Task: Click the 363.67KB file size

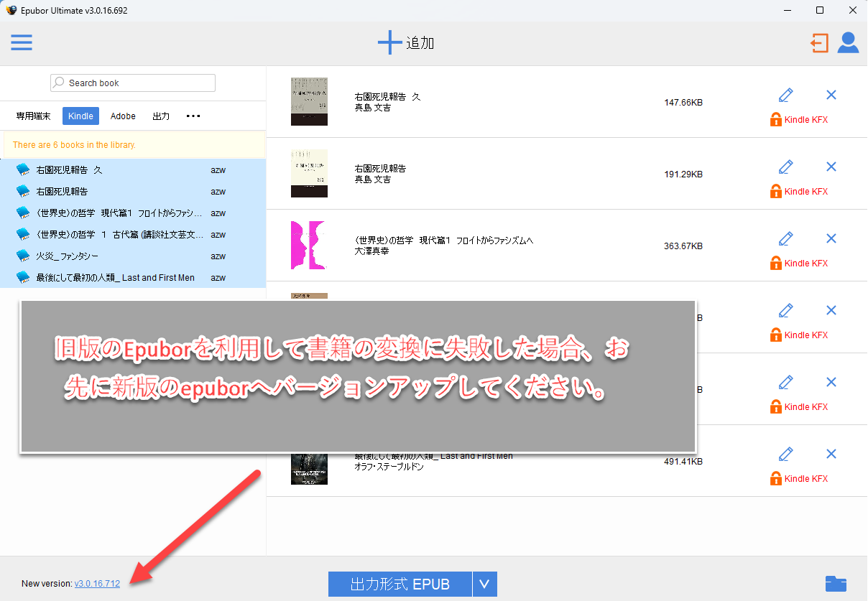Action: point(683,246)
